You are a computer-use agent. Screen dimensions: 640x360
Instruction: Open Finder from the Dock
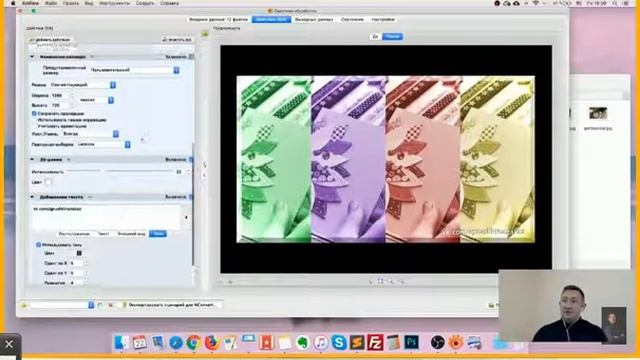click(121, 342)
